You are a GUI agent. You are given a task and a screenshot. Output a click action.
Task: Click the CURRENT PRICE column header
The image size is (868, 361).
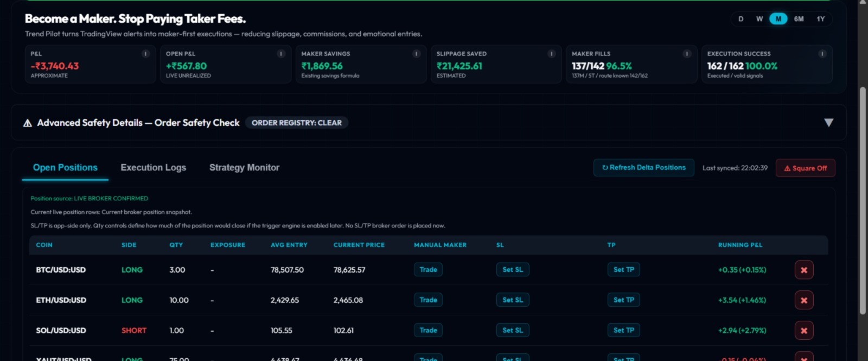(359, 245)
